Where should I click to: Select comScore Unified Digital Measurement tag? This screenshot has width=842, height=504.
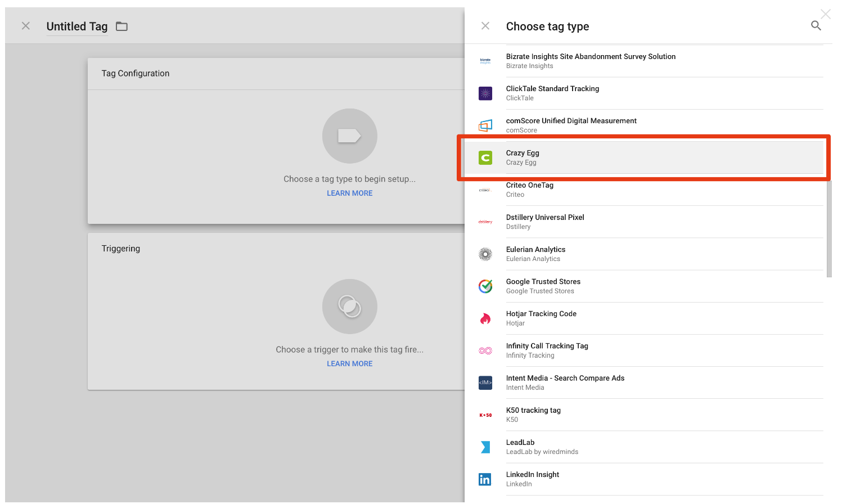[644, 125]
